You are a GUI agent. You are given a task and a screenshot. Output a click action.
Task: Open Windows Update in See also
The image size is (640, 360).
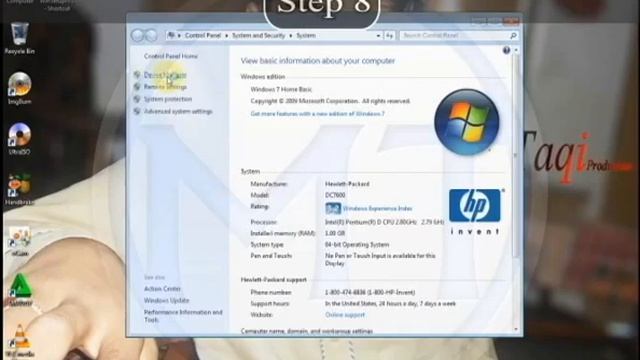point(166,300)
